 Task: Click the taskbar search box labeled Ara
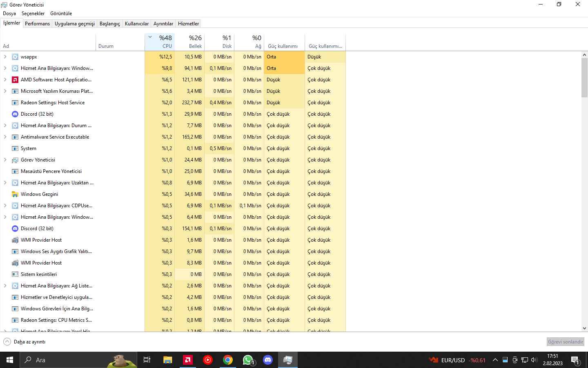click(x=78, y=360)
